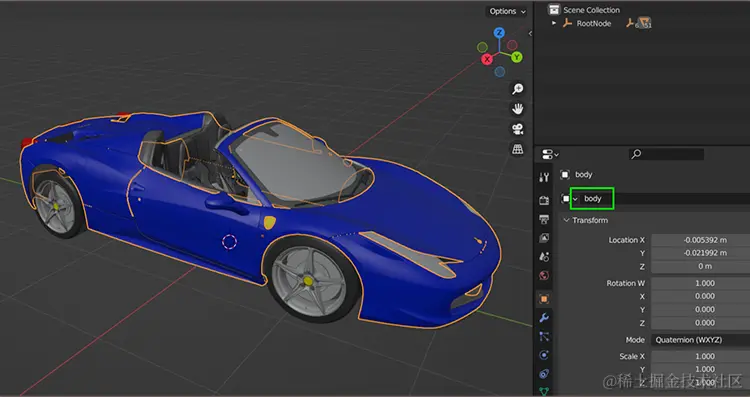Open the rotation Mode Quaternion dropdown
The image size is (750, 397).
pos(700,340)
